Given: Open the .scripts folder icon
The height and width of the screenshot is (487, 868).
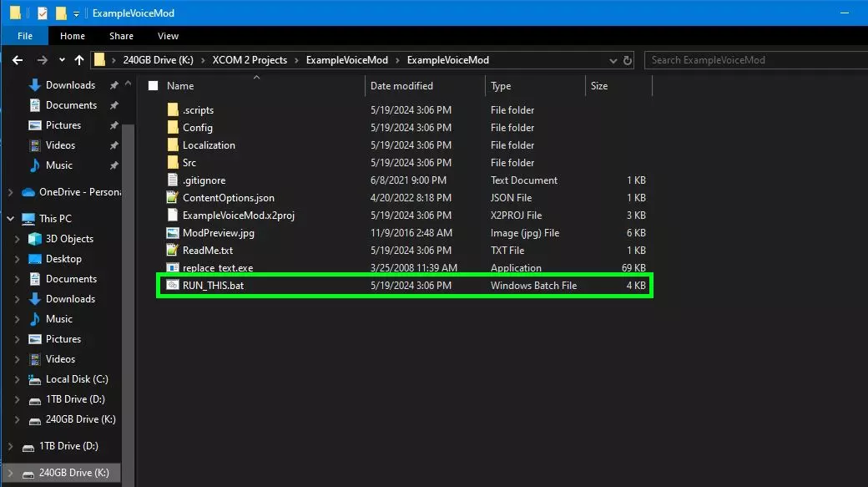Looking at the screenshot, I should [173, 109].
